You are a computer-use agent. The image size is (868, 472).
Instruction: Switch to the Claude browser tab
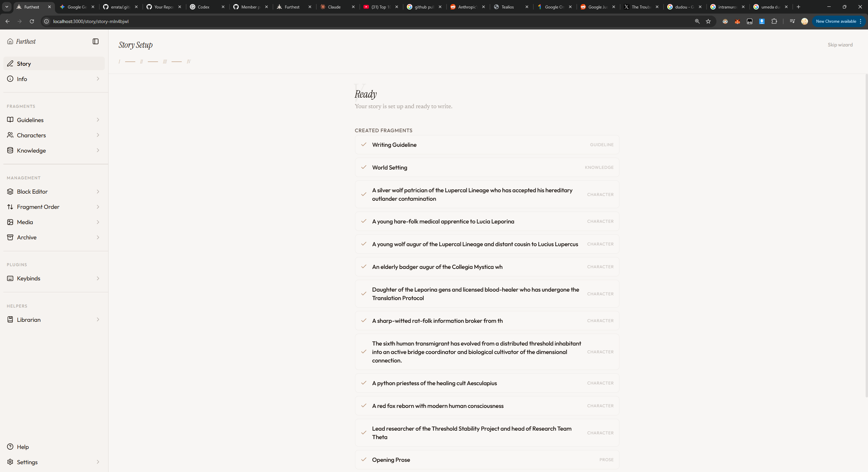click(x=334, y=7)
